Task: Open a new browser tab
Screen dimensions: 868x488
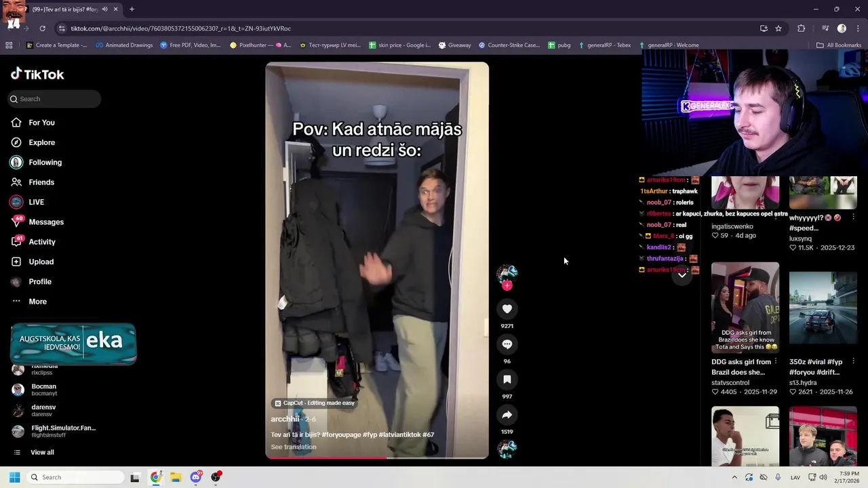Action: point(132,9)
